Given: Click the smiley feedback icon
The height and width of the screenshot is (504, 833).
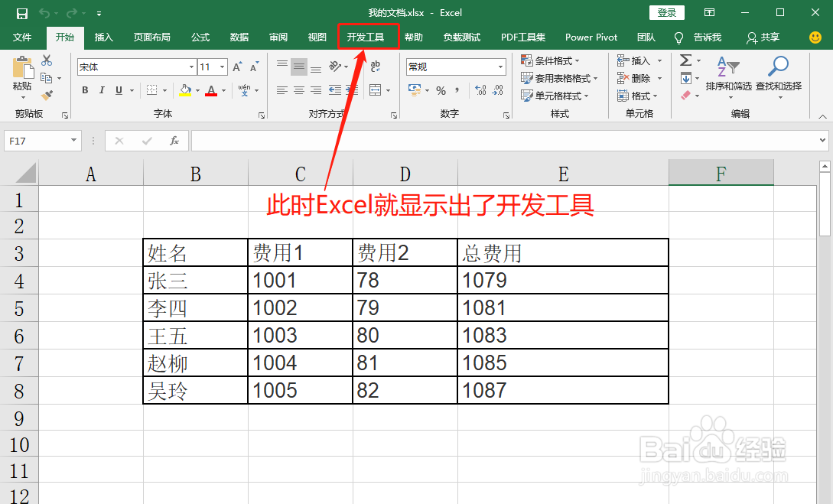Looking at the screenshot, I should pyautogui.click(x=815, y=37).
